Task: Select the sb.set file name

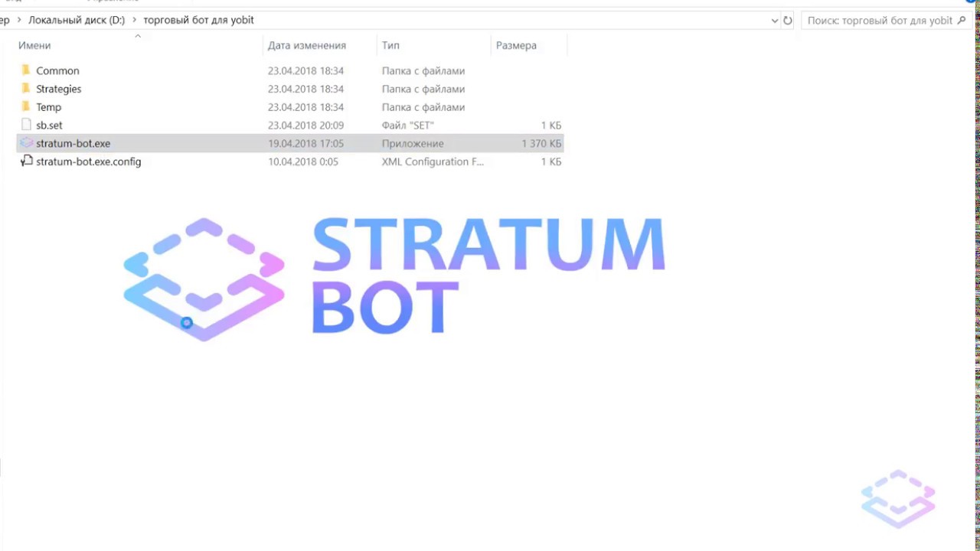Action: (49, 125)
